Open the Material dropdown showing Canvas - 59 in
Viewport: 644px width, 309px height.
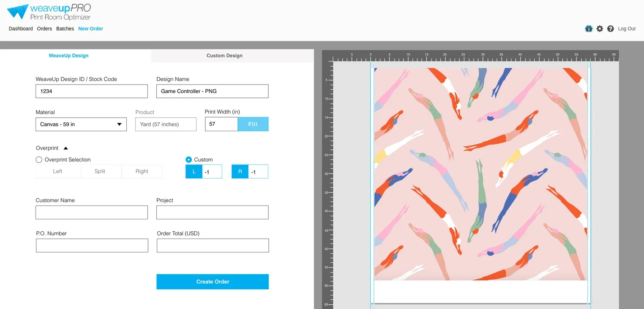click(x=81, y=124)
